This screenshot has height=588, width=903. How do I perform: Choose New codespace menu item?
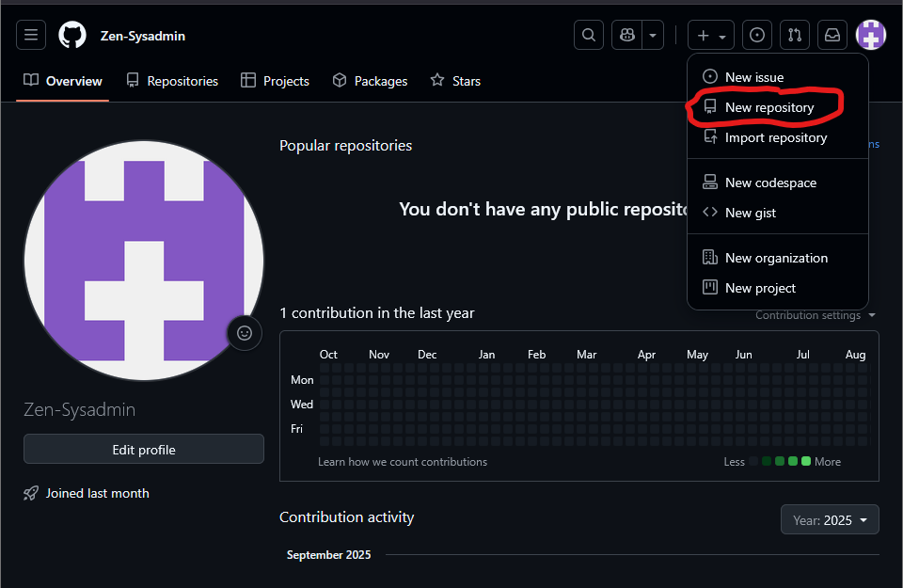[x=769, y=183]
